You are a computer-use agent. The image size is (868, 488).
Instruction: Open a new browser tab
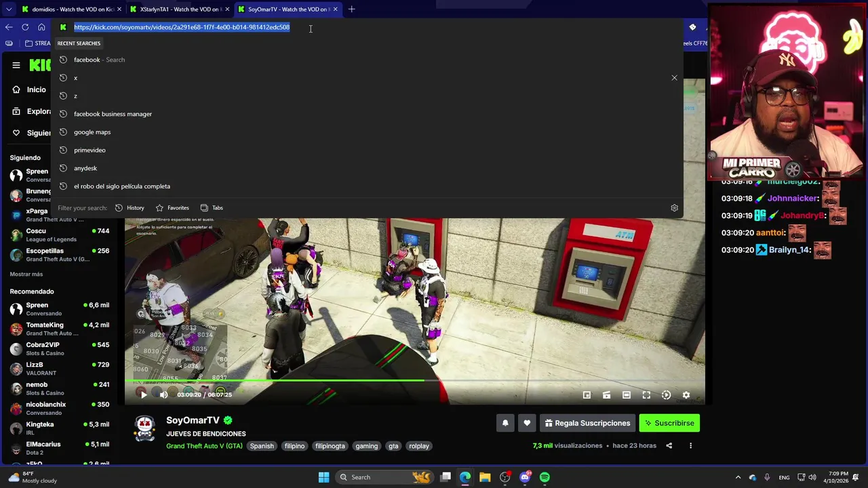[351, 9]
